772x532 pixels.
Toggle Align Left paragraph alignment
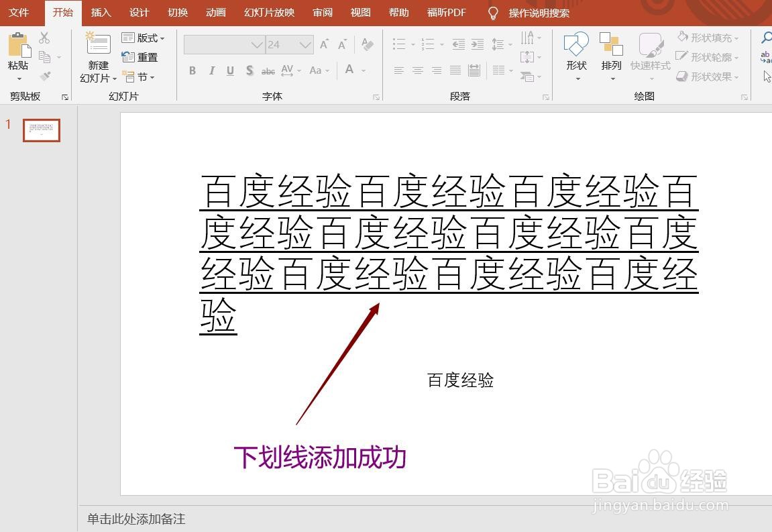coord(399,70)
